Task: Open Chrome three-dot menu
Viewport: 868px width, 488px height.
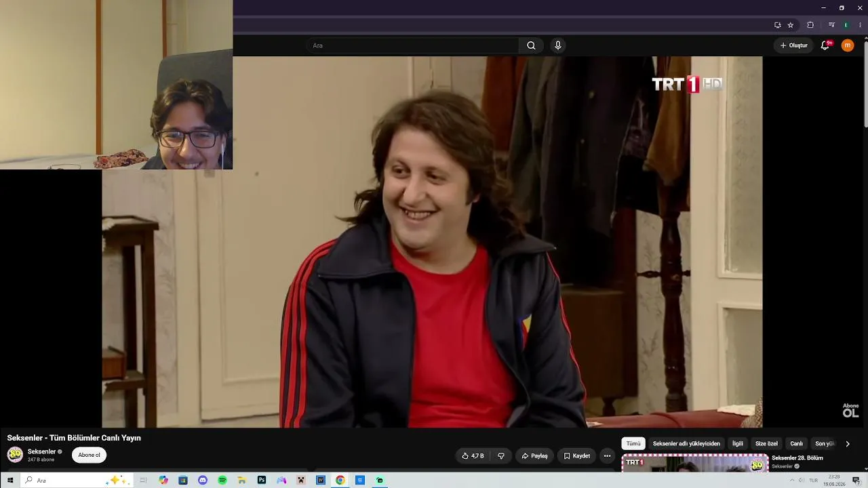Action: point(860,25)
